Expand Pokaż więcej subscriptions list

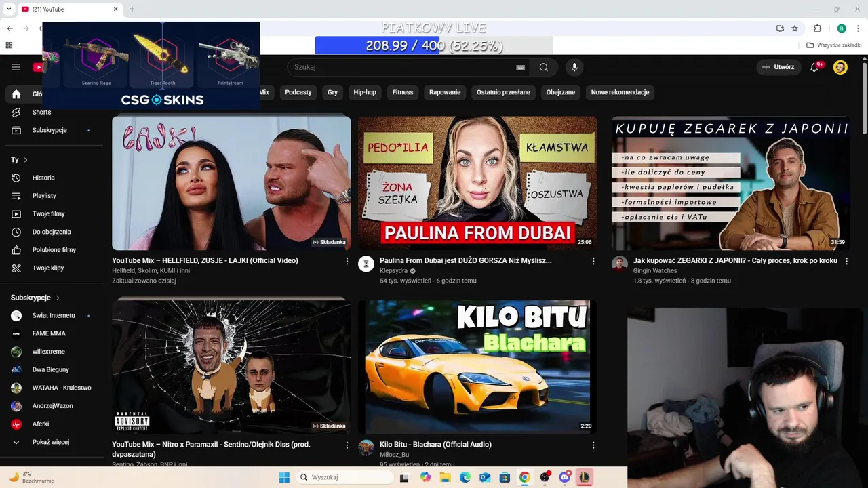point(51,442)
